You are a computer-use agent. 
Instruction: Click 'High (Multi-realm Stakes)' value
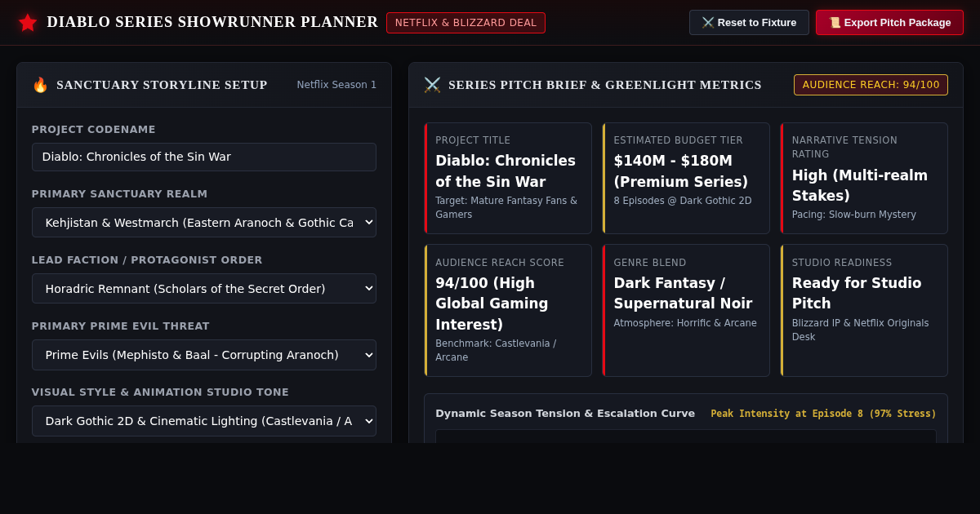point(860,185)
